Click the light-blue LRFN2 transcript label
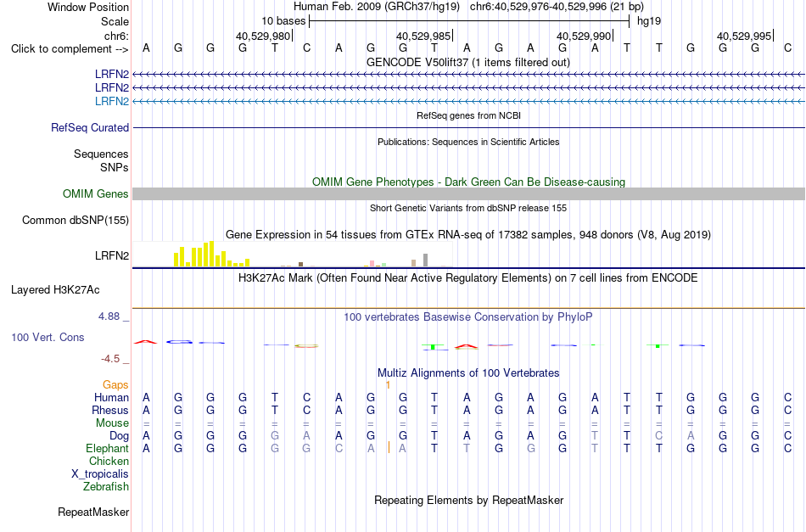 click(111, 101)
